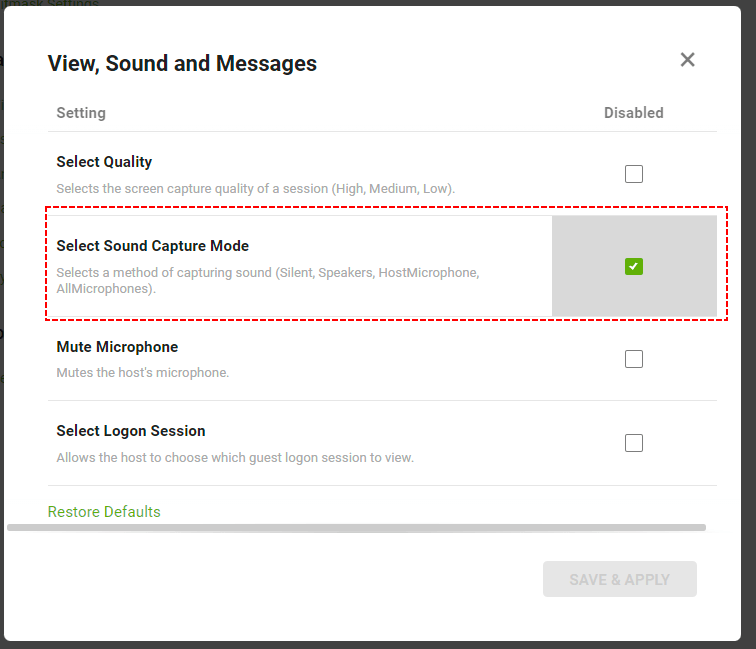Click the screen capture quality description text

coord(255,188)
